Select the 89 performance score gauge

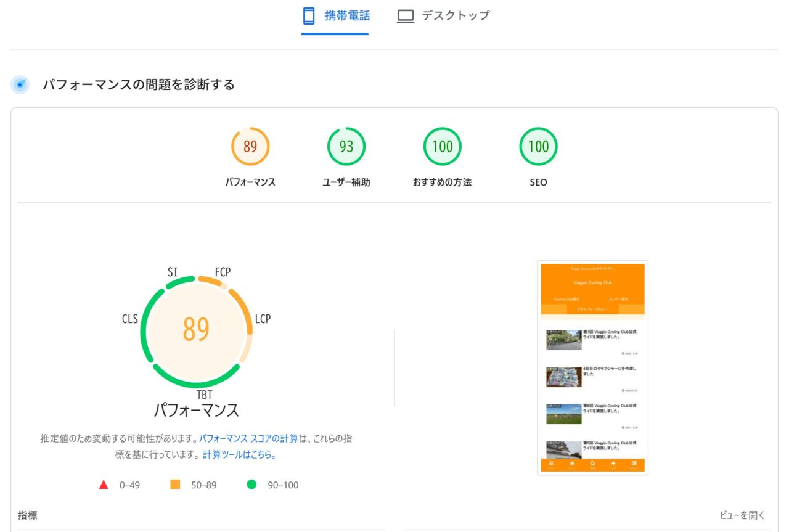point(250,147)
